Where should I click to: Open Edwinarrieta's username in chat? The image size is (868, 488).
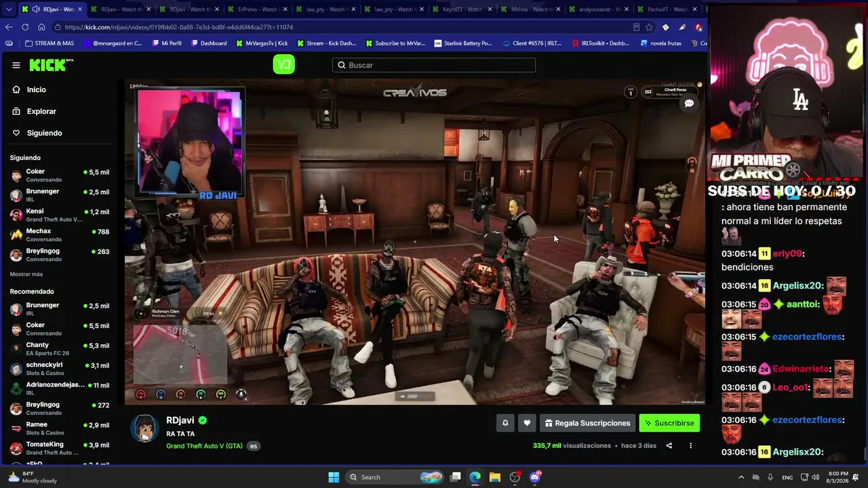click(x=802, y=369)
